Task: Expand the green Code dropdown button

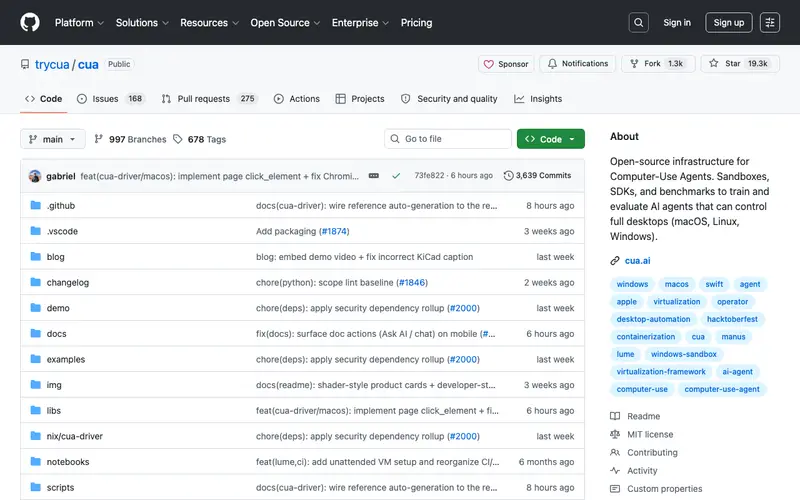Action: click(551, 139)
